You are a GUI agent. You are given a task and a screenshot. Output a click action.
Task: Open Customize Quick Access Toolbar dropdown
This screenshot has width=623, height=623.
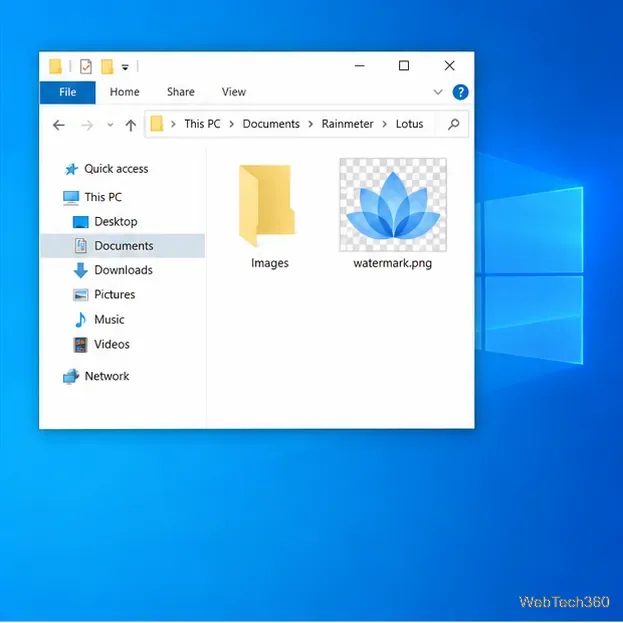[x=125, y=68]
